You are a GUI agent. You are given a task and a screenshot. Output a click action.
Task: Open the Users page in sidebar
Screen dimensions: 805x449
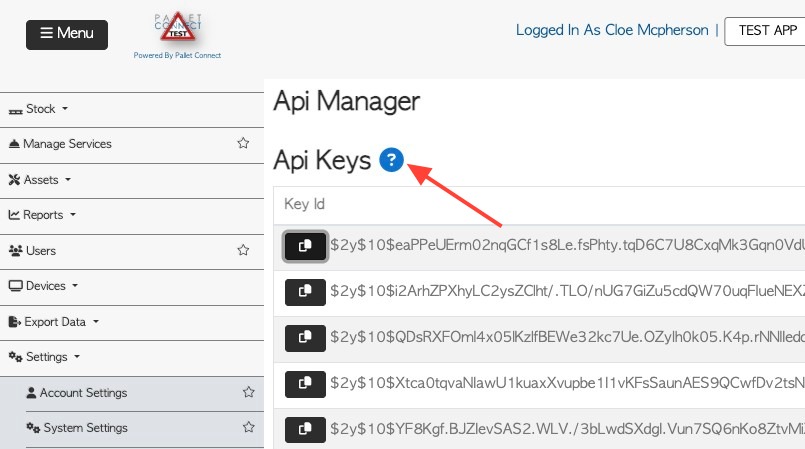pos(40,251)
